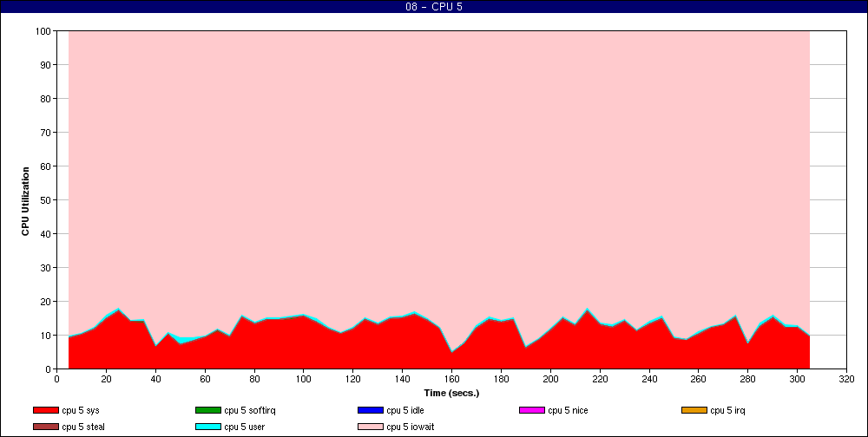Click the magenta cpu 5 nice legend swatch
The width and height of the screenshot is (868, 437).
click(x=532, y=410)
